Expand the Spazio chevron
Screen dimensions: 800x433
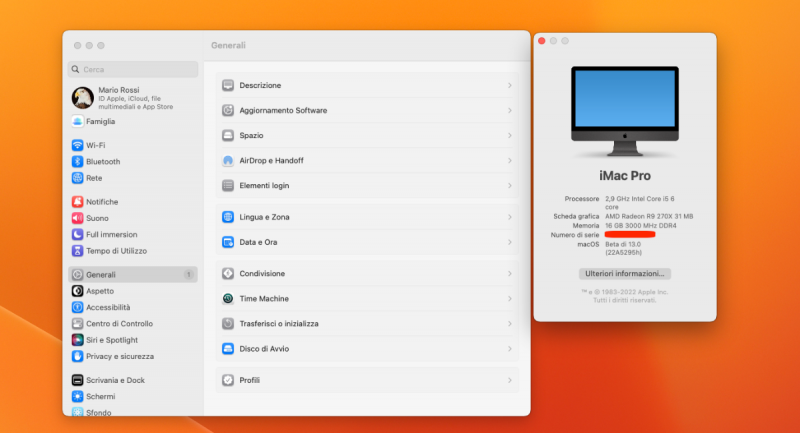pyautogui.click(x=510, y=135)
